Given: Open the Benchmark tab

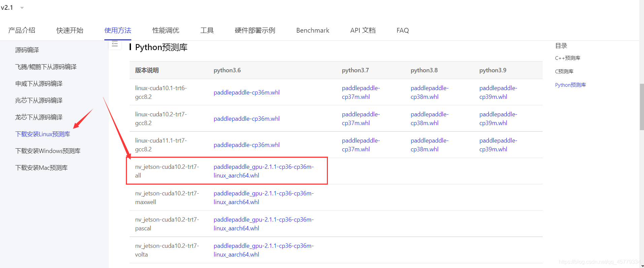Looking at the screenshot, I should (x=313, y=30).
